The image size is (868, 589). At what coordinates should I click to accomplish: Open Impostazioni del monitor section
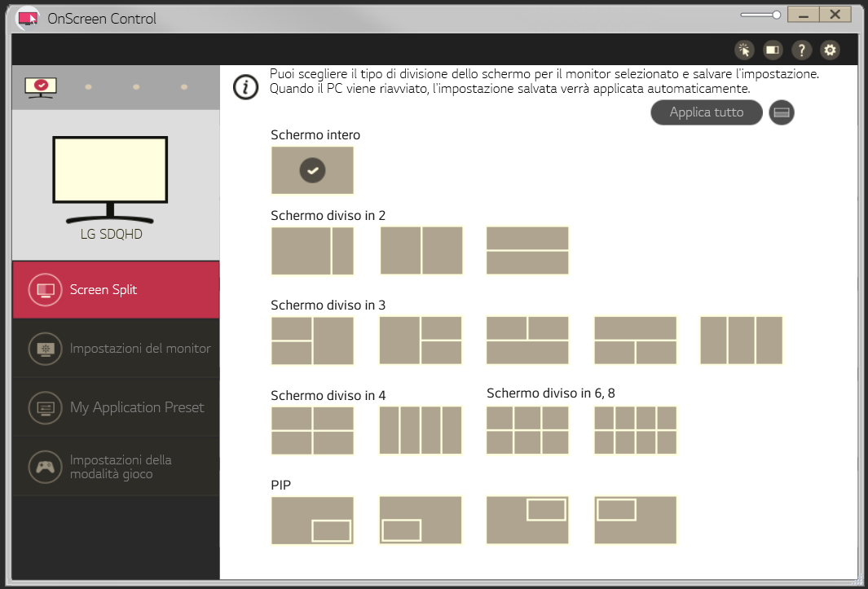(116, 348)
